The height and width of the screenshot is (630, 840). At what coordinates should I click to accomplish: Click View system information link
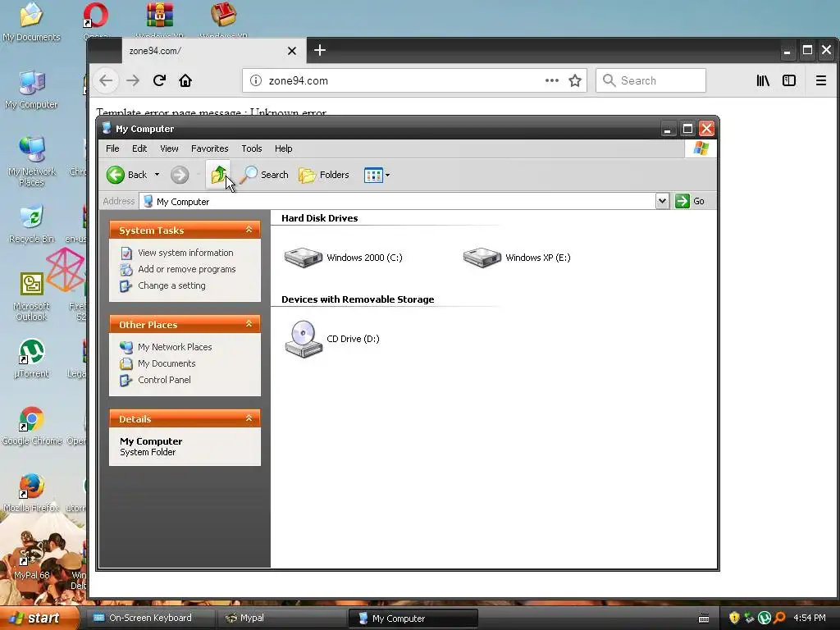185,253
